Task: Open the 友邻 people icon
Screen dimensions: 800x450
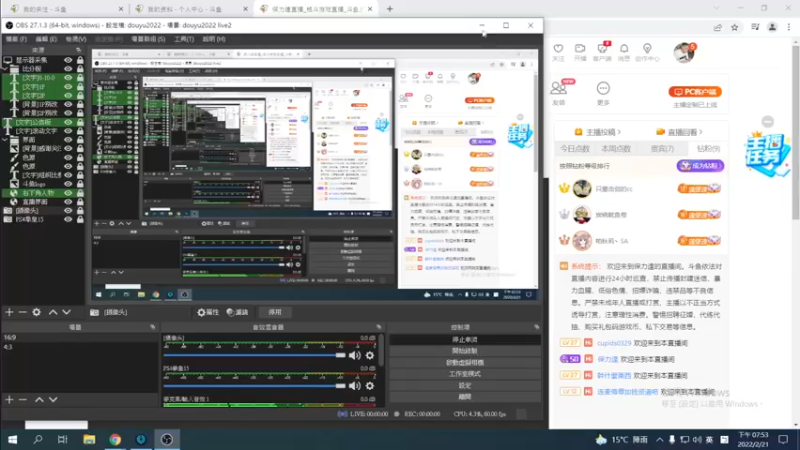Action: (x=559, y=93)
